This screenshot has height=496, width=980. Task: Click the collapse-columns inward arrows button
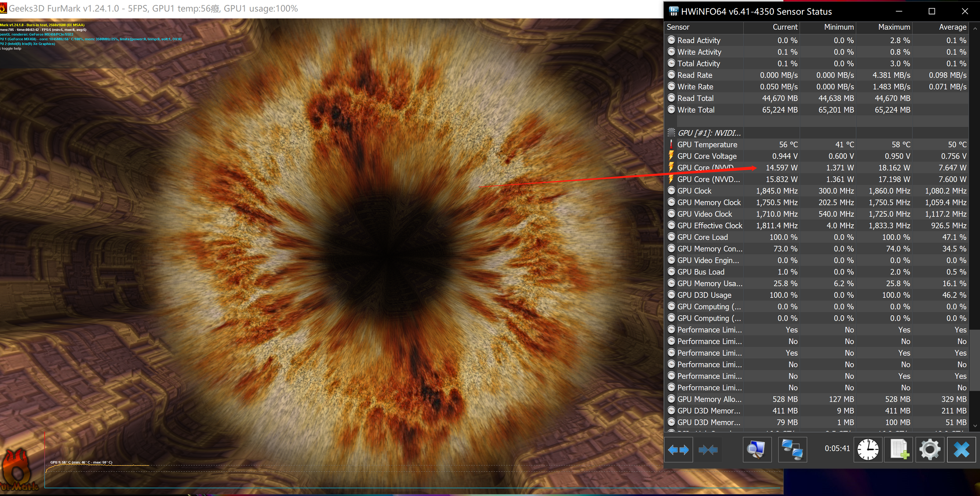pos(708,449)
